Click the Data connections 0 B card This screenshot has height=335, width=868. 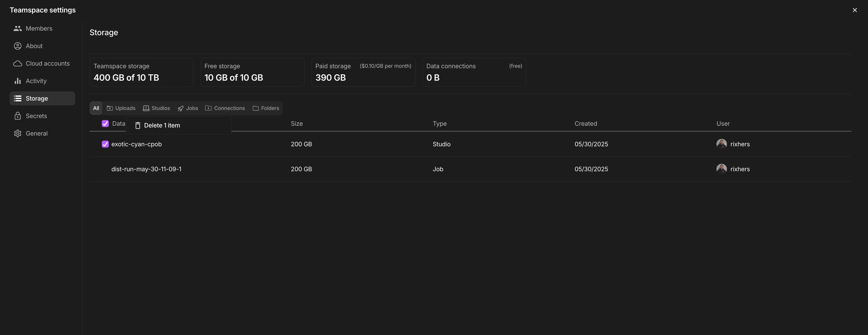click(x=474, y=72)
